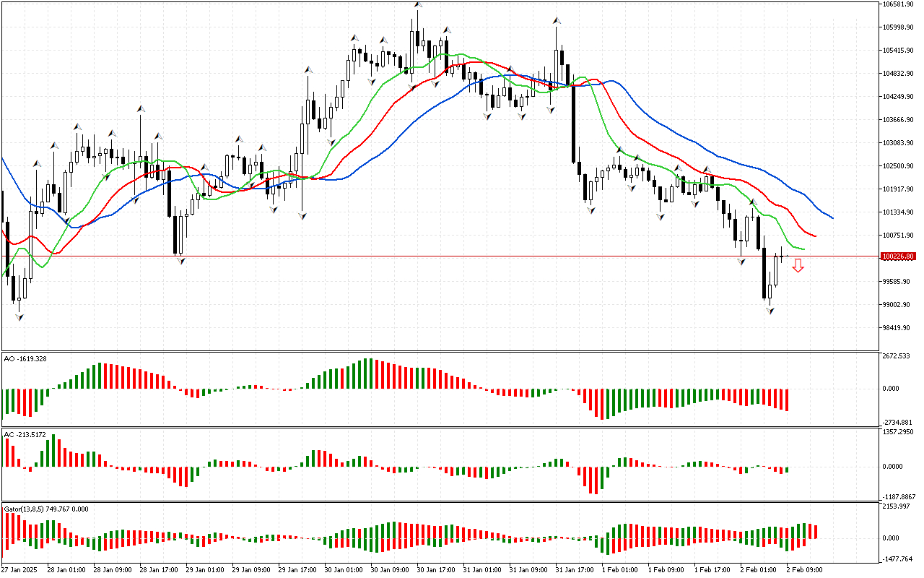Click the 104249.90 price level
The height and width of the screenshot is (578, 924).
899,97
